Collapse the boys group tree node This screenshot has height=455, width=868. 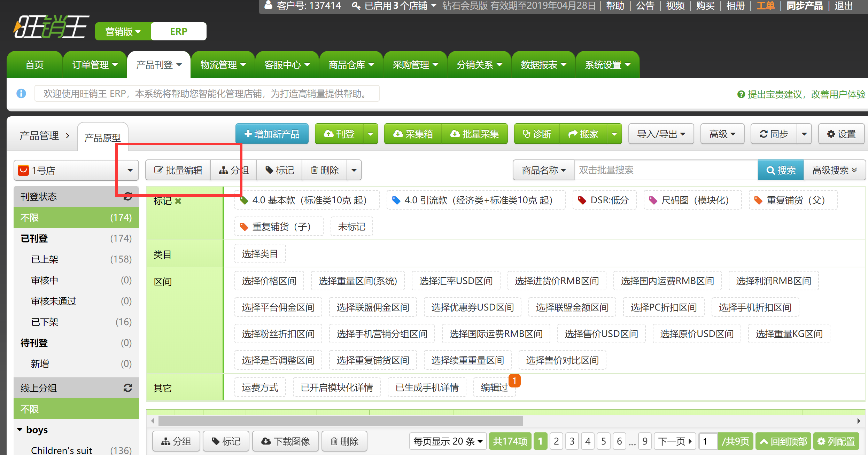(20, 430)
